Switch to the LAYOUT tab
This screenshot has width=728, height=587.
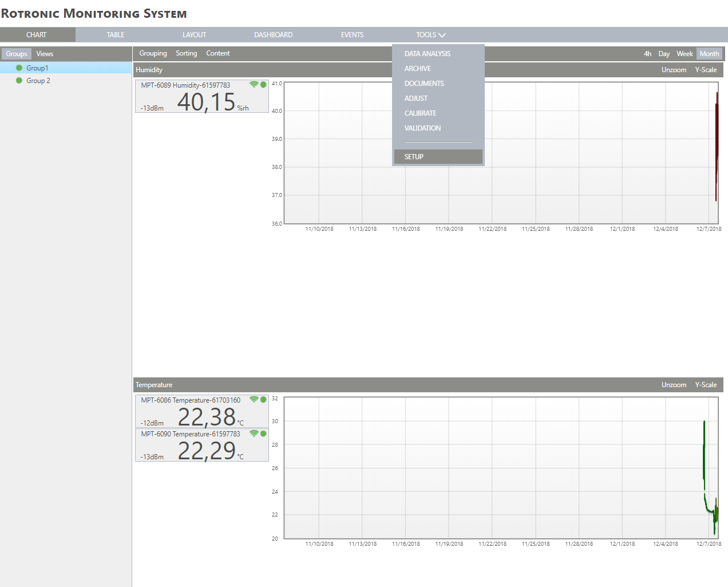click(x=194, y=35)
